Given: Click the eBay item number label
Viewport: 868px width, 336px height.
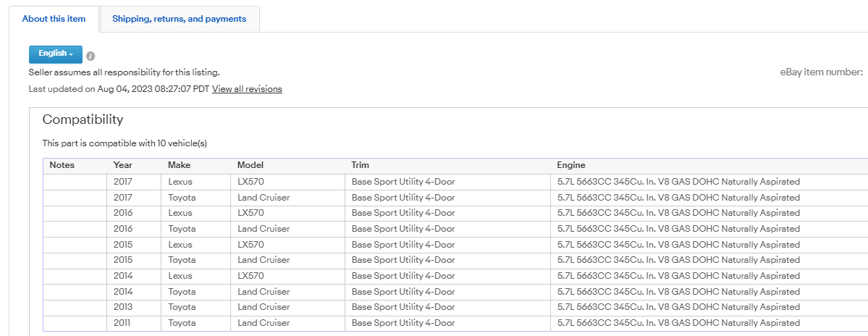Looking at the screenshot, I should [822, 72].
